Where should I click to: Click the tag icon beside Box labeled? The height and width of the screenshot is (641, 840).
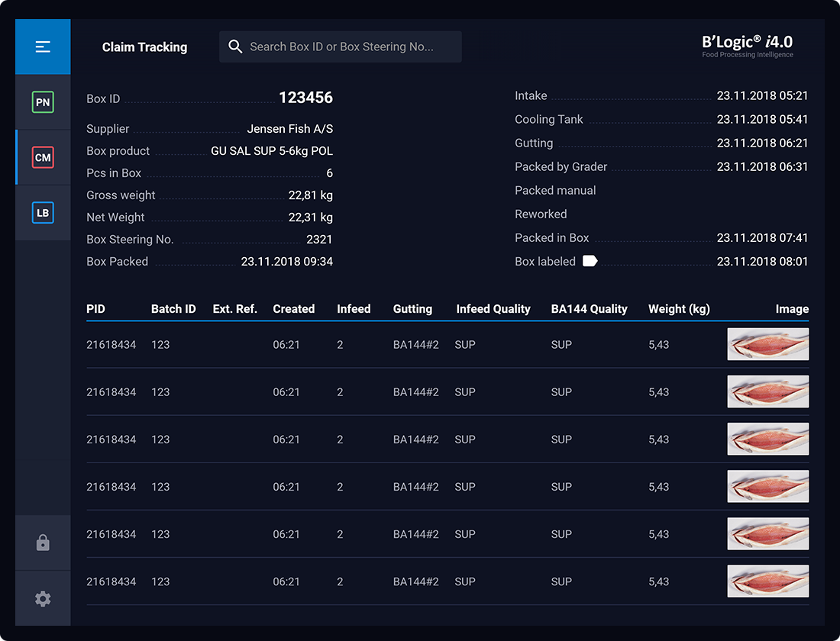click(590, 261)
